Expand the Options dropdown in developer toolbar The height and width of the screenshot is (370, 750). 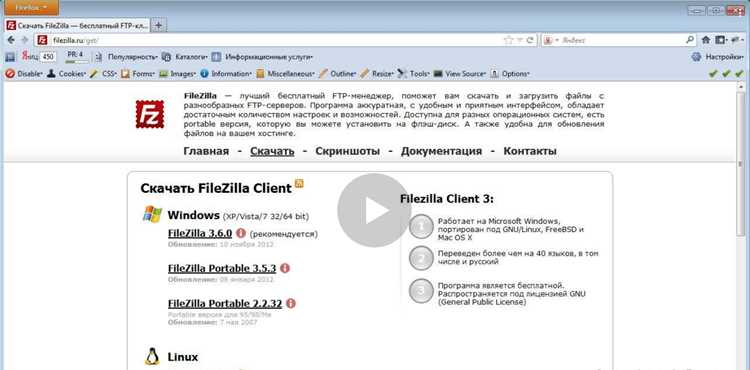pos(516,74)
